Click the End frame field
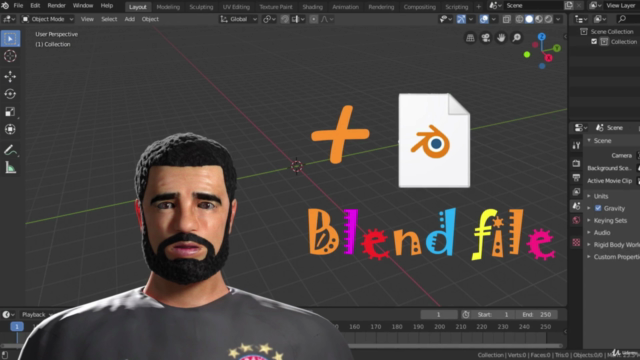 (x=537, y=315)
